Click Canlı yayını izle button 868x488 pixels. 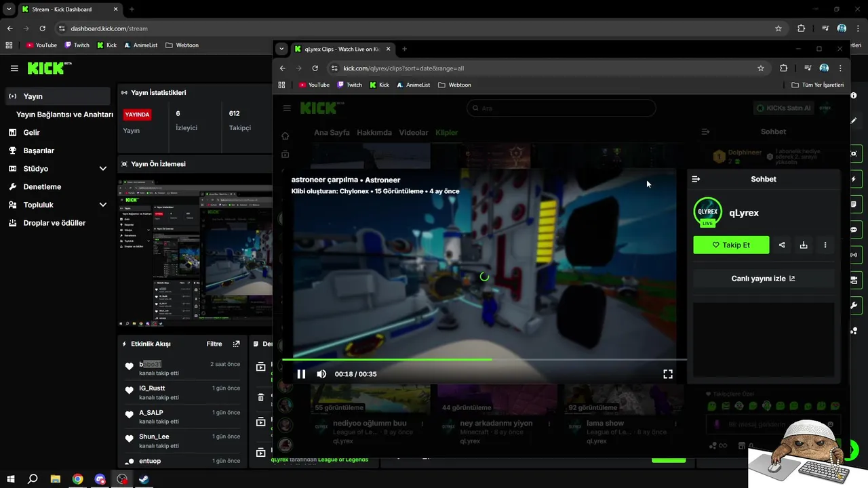click(x=764, y=279)
